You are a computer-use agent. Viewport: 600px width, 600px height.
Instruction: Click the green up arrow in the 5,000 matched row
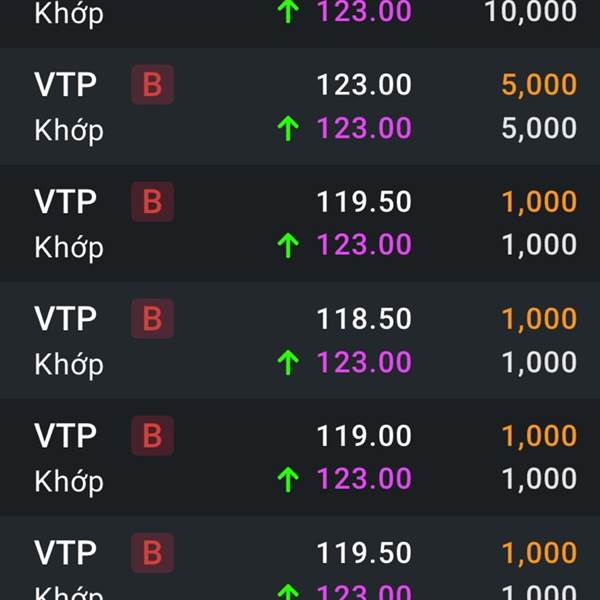(x=288, y=129)
